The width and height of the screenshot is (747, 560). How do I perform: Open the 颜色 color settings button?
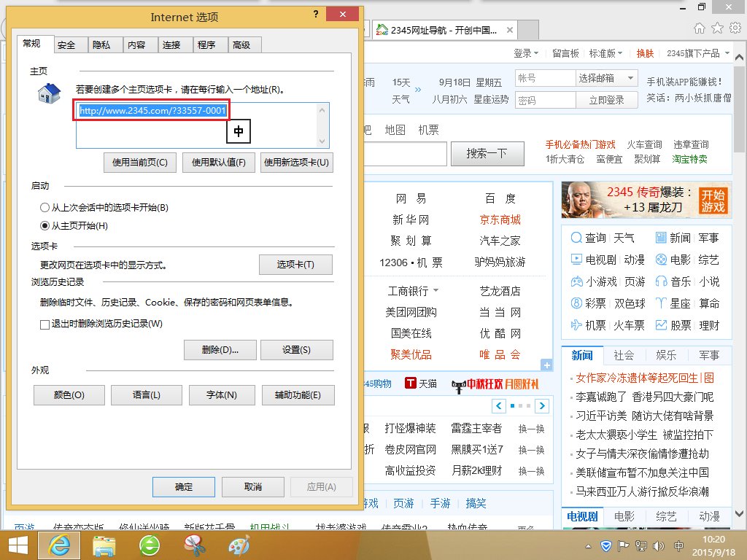point(69,395)
